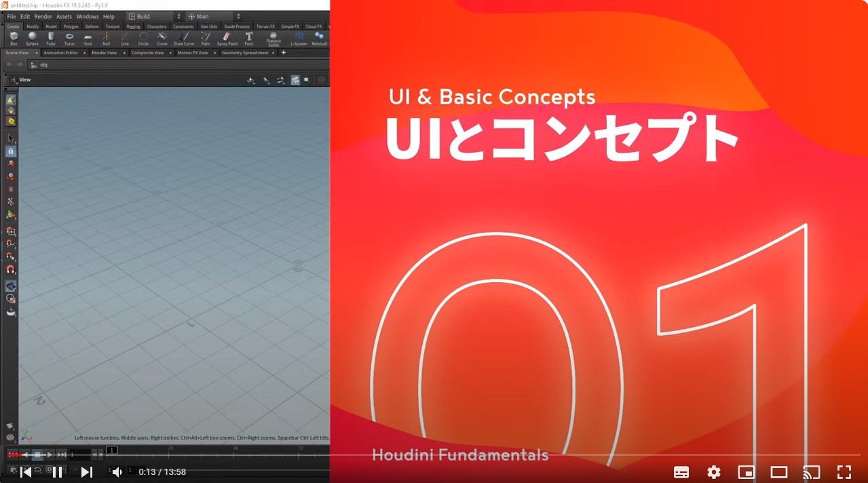Enter fullscreen video mode
Image resolution: width=868 pixels, height=483 pixels.
point(844,472)
